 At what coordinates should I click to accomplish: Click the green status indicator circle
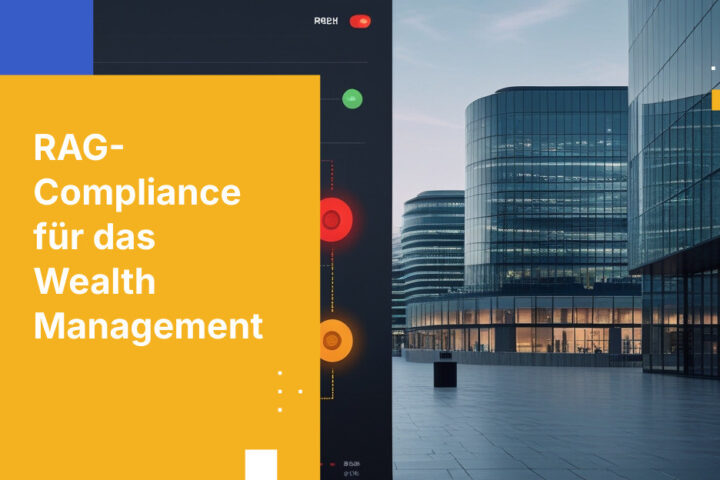coord(352,99)
